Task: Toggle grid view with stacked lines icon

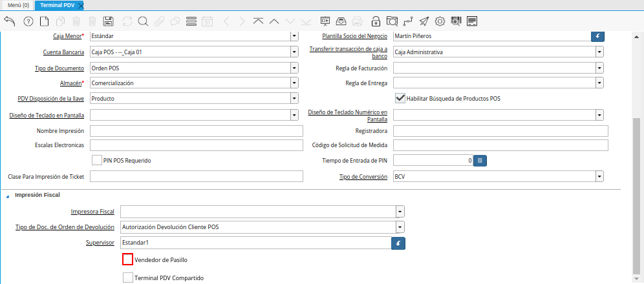Action: pyautogui.click(x=191, y=21)
